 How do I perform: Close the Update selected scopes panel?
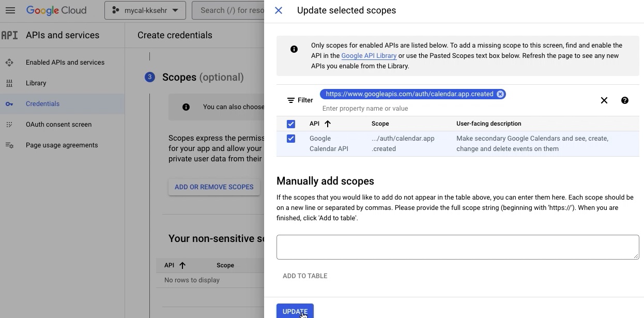pos(279,10)
